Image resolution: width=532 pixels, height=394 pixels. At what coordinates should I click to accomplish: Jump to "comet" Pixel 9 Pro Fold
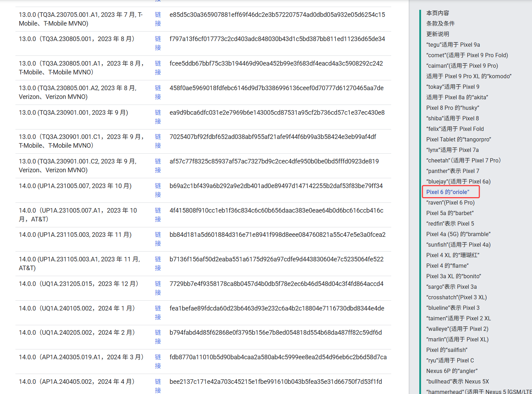467,55
